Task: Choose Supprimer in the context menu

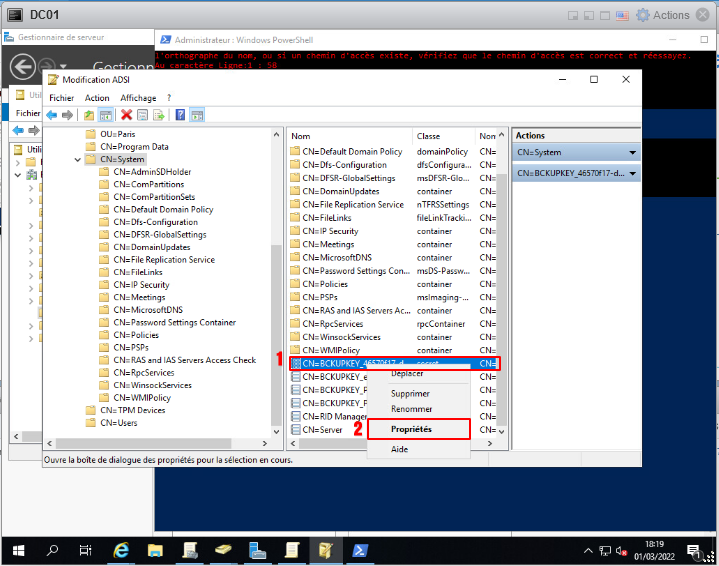Action: click(x=410, y=394)
